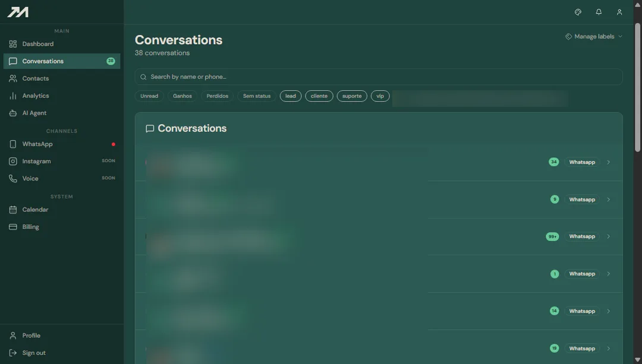This screenshot has height=364, width=642.
Task: Click the Search by name or phone field
Action: tap(379, 77)
